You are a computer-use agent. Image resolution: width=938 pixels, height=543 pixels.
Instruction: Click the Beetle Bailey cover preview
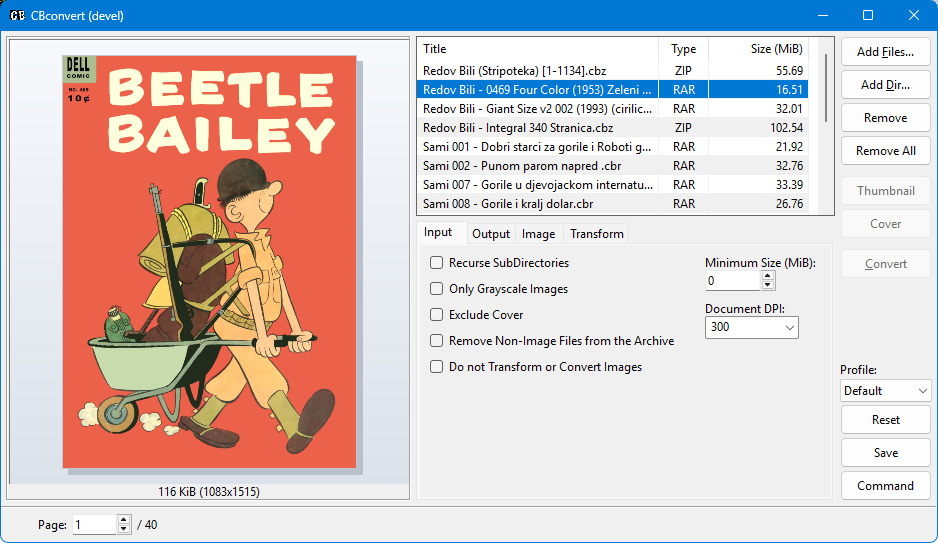coord(209,262)
